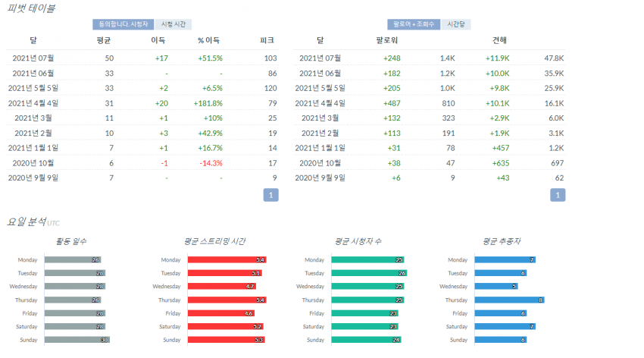Switch to the 시간당 tab
Image resolution: width=644 pixels, height=358 pixels.
[x=456, y=24]
